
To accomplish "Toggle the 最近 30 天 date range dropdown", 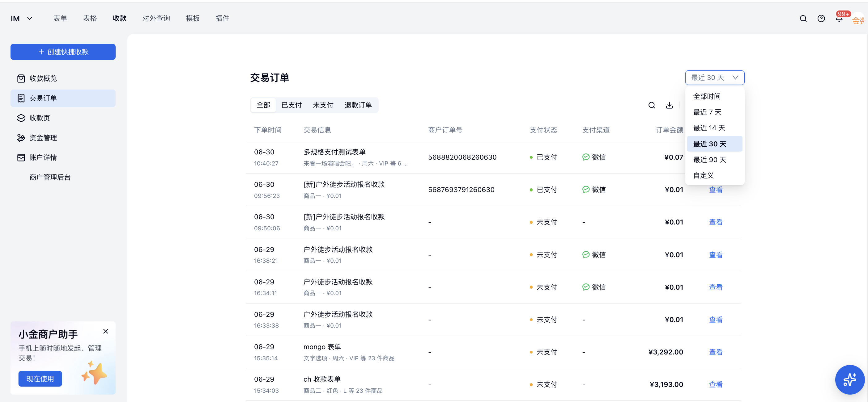I will click(714, 78).
